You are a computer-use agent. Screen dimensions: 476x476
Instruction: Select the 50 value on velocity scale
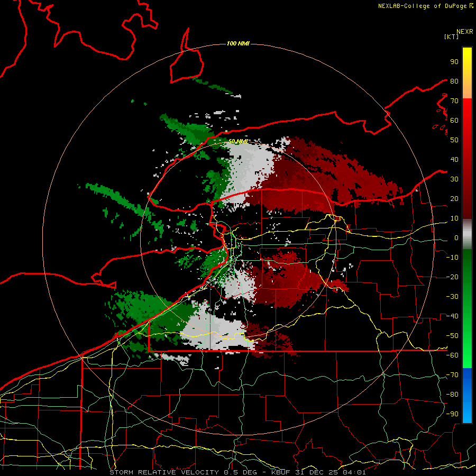pos(454,140)
